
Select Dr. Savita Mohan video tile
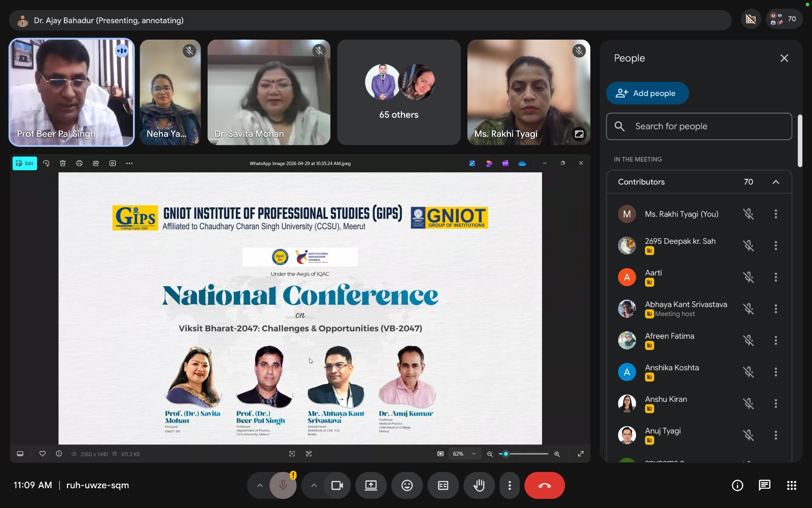(x=269, y=92)
